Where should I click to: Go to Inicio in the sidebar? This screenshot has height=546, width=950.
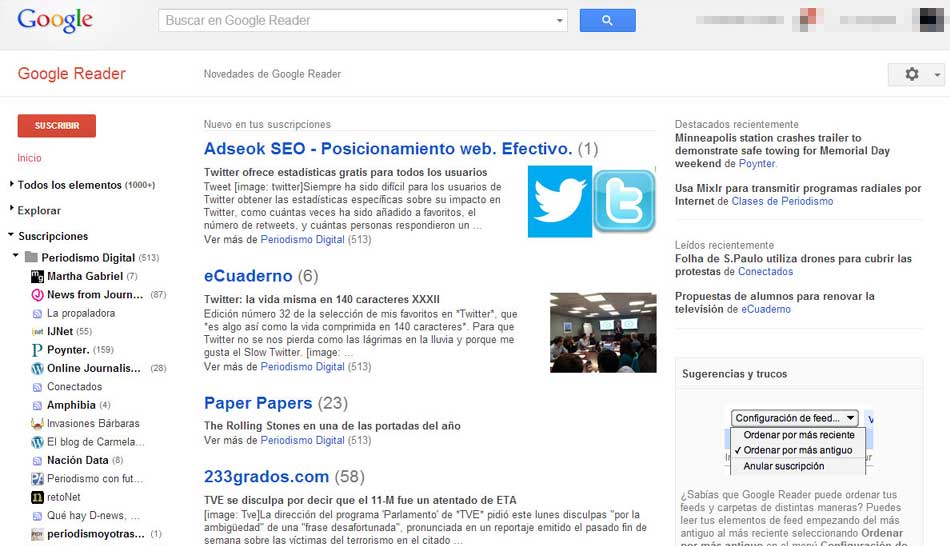29,158
